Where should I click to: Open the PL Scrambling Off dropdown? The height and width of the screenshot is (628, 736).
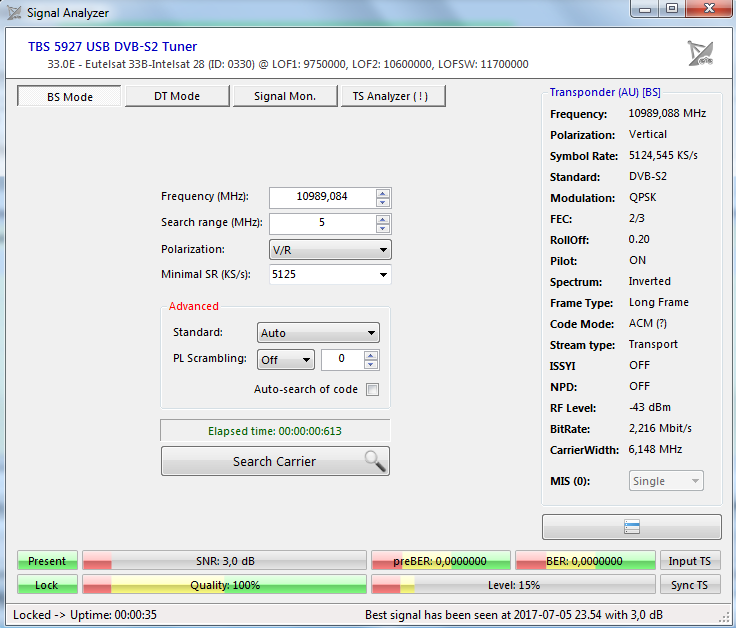[x=286, y=360]
